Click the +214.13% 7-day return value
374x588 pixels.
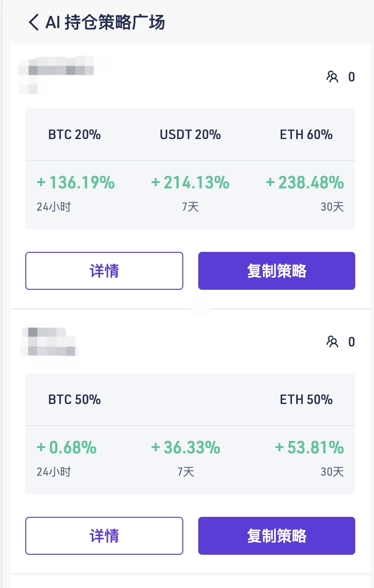coord(190,183)
